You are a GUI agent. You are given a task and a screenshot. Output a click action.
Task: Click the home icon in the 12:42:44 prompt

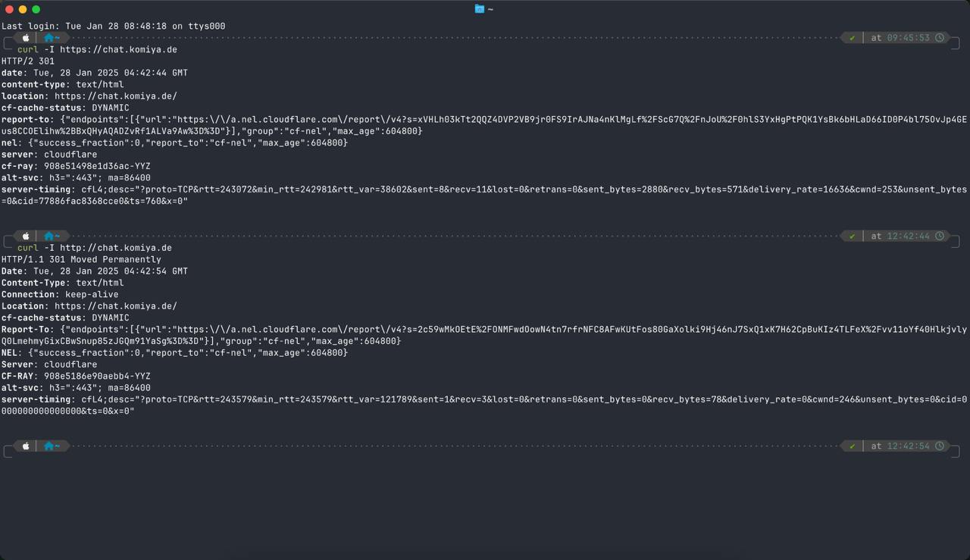point(49,236)
